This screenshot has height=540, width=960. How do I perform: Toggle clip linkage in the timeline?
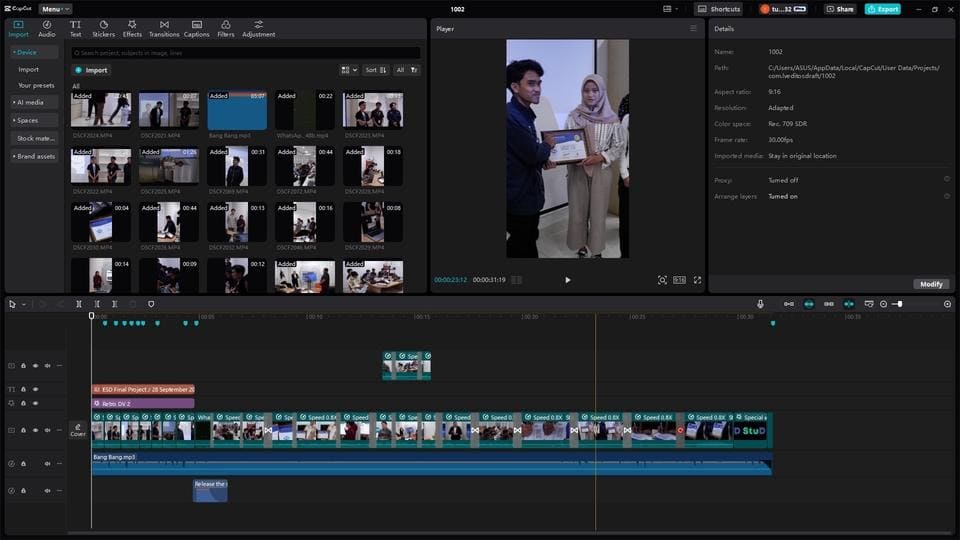pos(828,304)
